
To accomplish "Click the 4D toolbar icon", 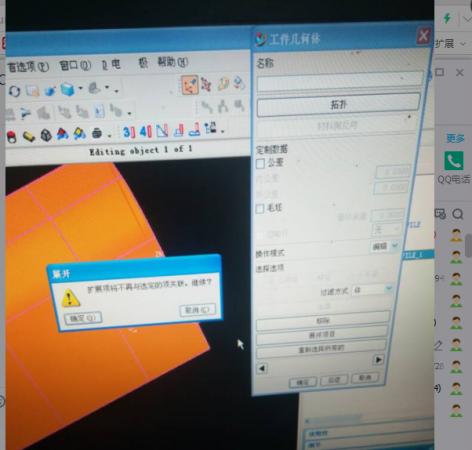I will click(145, 131).
